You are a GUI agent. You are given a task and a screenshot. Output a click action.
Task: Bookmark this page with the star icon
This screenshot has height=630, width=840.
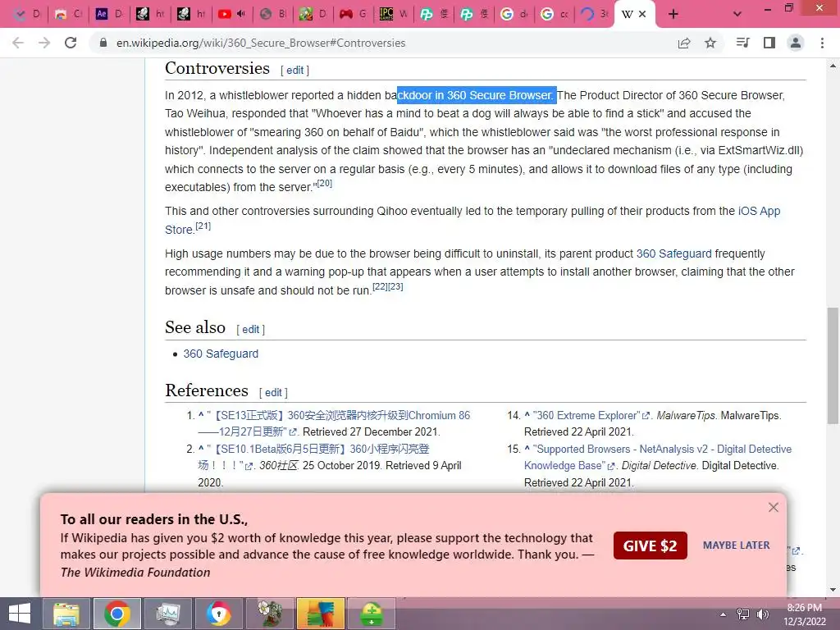point(710,43)
